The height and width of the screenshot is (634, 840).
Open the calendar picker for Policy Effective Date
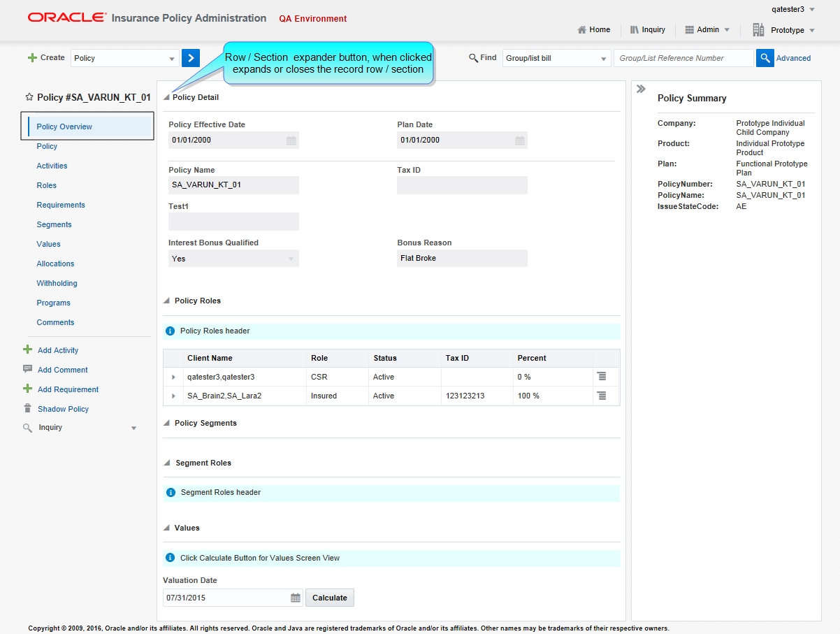[x=291, y=140]
